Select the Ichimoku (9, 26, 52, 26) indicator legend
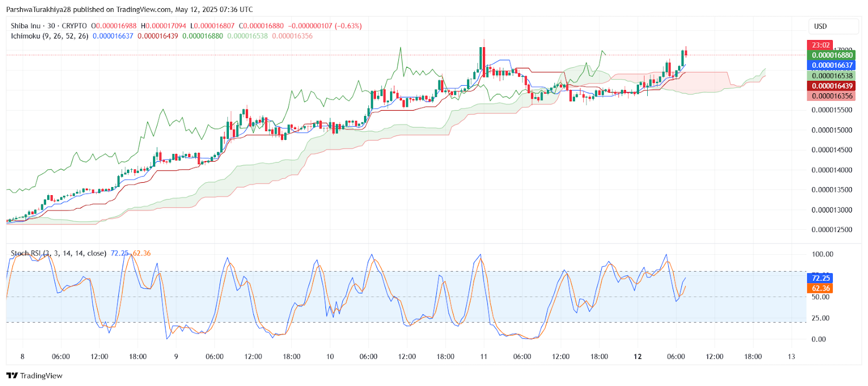 click(x=49, y=36)
